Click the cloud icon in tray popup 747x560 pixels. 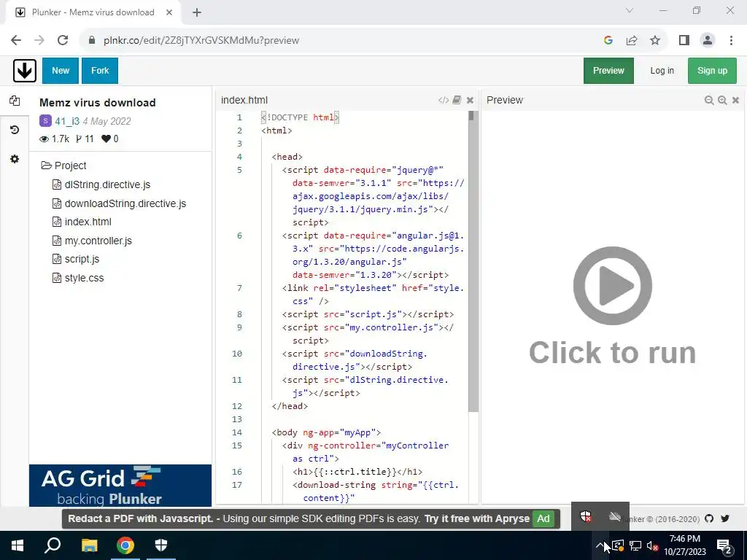point(615,517)
